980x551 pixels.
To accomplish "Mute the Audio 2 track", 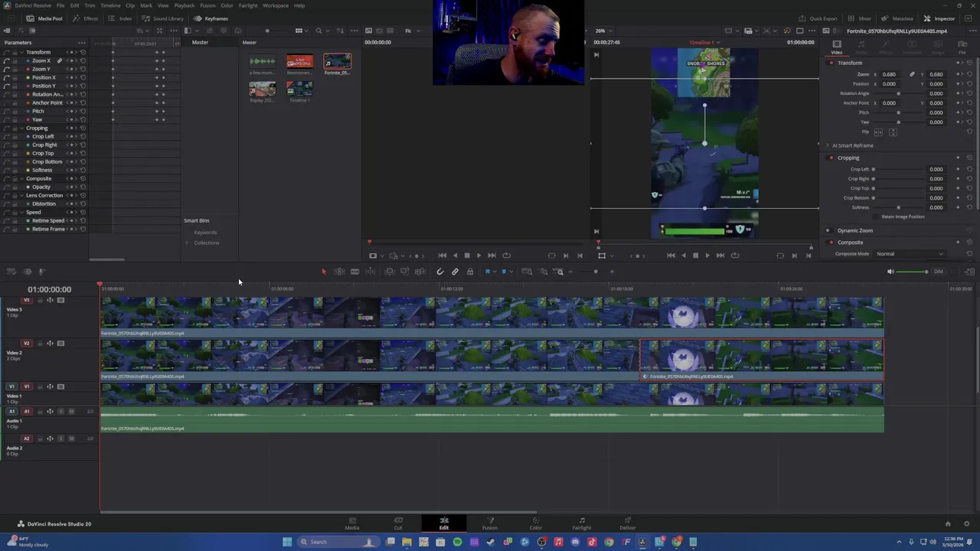I will click(71, 439).
